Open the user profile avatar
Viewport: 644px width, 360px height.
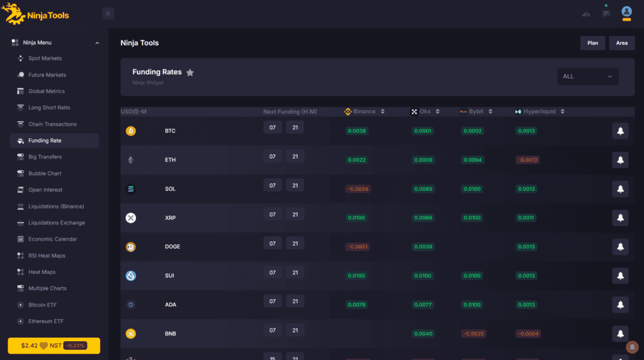tap(626, 13)
